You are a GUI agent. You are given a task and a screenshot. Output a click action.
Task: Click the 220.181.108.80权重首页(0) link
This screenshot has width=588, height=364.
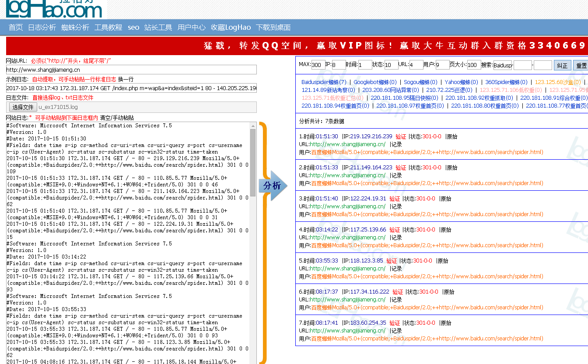click(485, 105)
